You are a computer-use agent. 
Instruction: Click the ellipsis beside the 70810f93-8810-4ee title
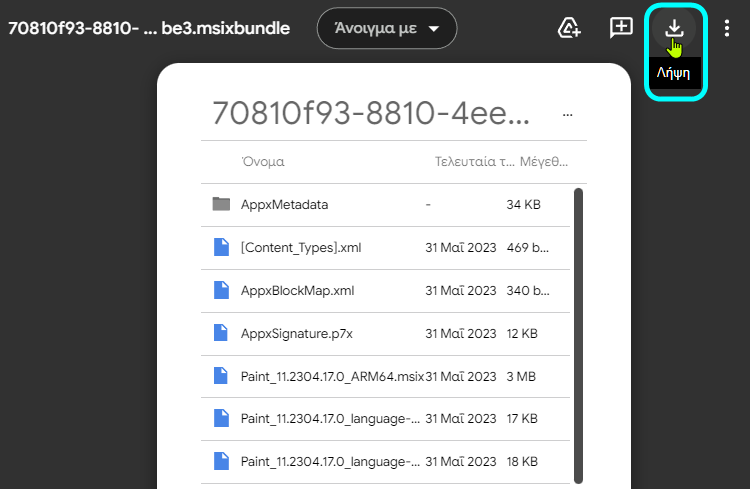coord(567,115)
